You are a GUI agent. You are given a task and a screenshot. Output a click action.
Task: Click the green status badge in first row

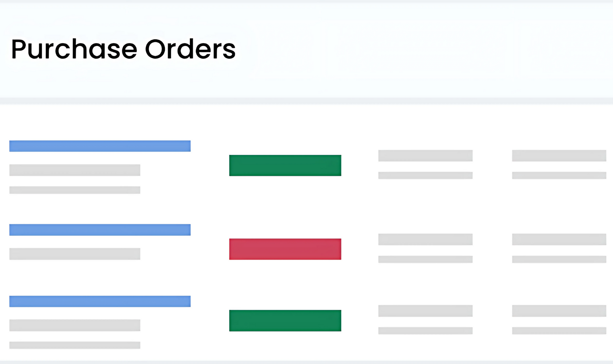(285, 165)
